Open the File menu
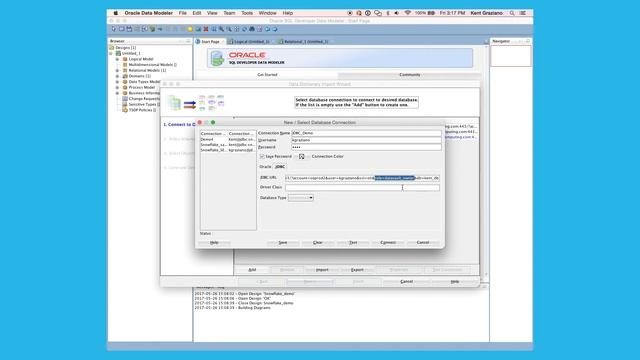The height and width of the screenshot is (360, 640). click(x=182, y=13)
